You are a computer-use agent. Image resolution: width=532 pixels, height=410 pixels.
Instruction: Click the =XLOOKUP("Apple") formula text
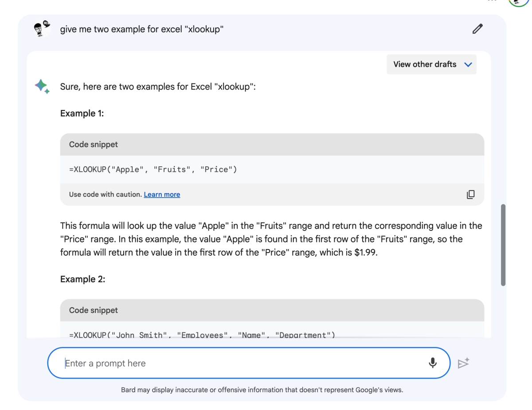click(x=153, y=169)
